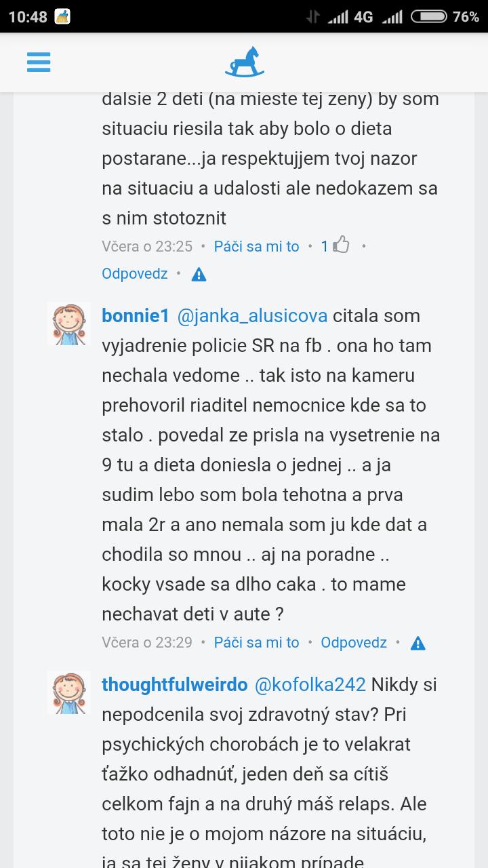Tap the battery icon in status bar
This screenshot has width=488, height=868.
(428, 17)
